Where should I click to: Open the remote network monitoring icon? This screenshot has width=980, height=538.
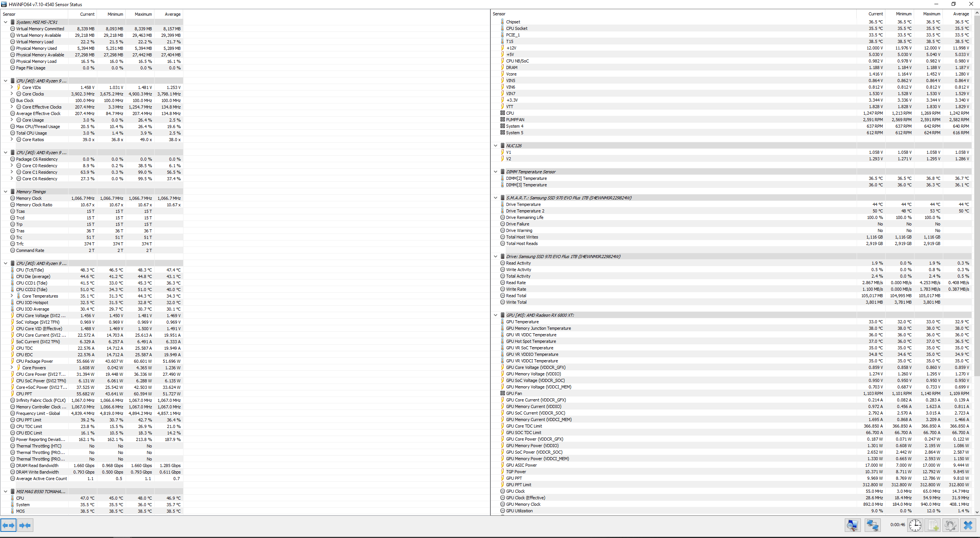[872, 525]
